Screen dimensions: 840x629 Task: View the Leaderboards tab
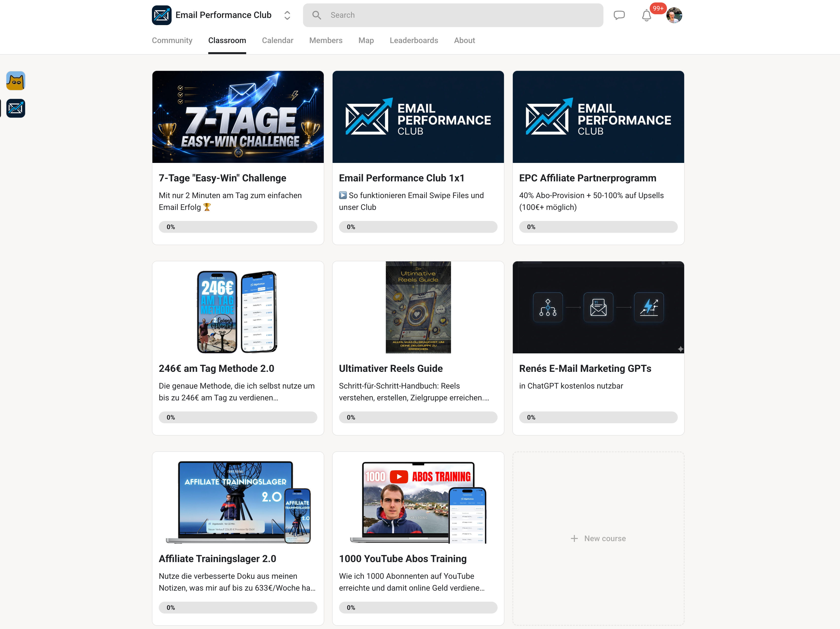[x=414, y=40]
